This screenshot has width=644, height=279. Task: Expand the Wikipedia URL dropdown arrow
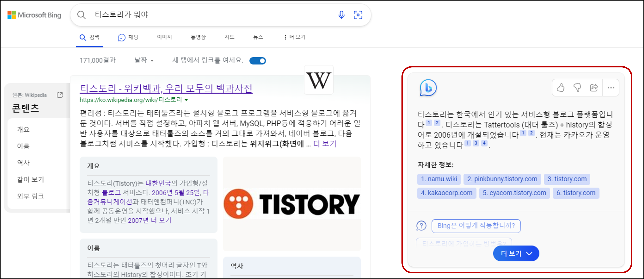coord(186,100)
